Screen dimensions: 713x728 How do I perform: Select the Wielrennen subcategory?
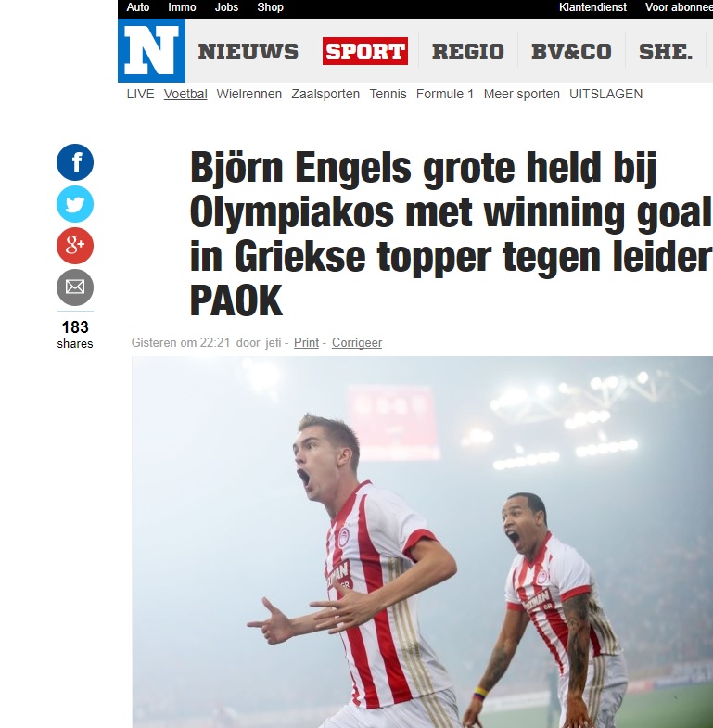click(x=248, y=94)
